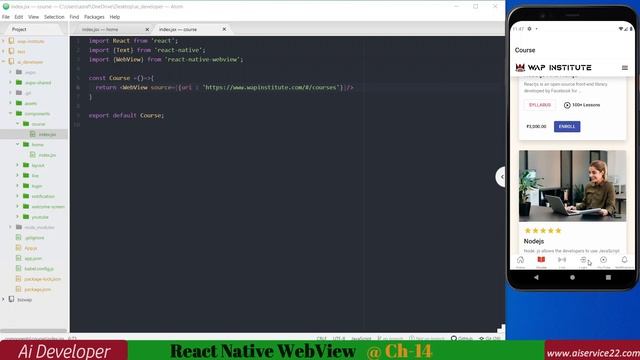The image size is (640, 360).
Task: Expand the .expo-shared folder
Action: [x=11, y=82]
